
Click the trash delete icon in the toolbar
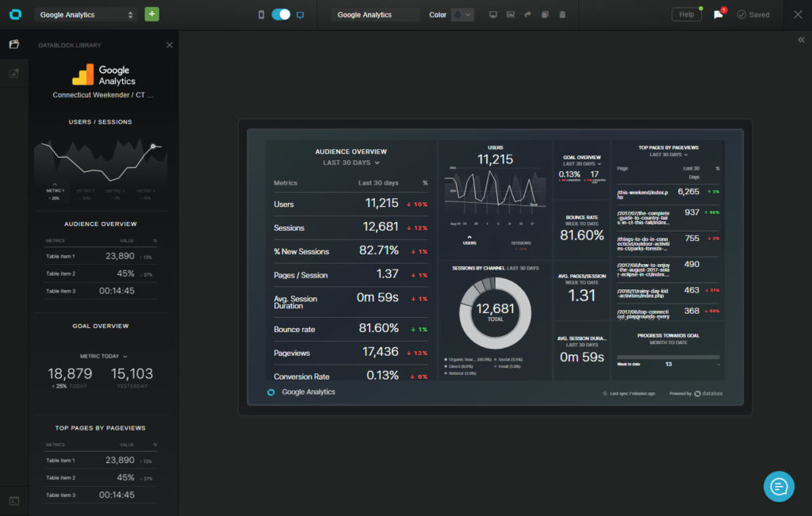pyautogui.click(x=561, y=14)
